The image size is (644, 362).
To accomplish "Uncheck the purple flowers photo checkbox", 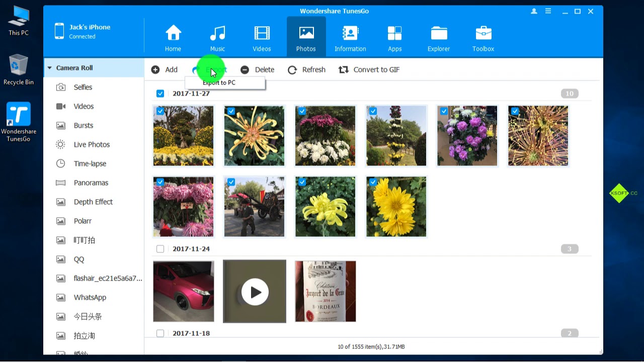I will click(444, 111).
